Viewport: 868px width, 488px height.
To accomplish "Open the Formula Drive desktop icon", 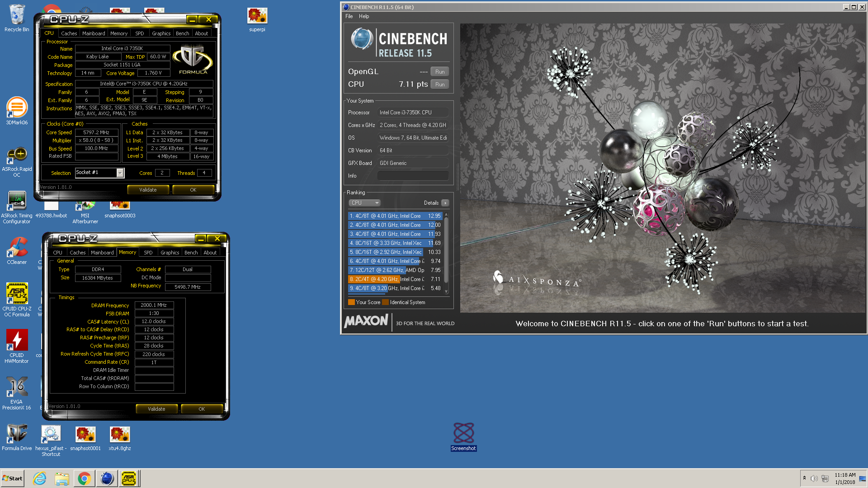I will coord(17,437).
